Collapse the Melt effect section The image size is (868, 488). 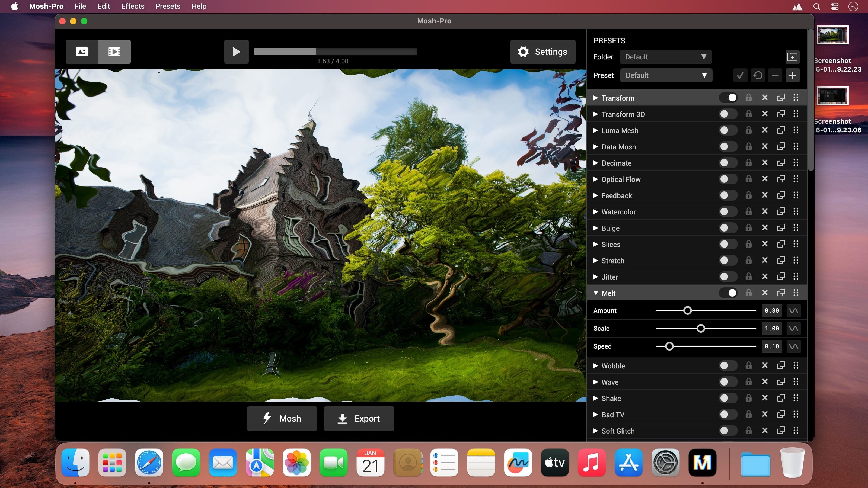(596, 293)
